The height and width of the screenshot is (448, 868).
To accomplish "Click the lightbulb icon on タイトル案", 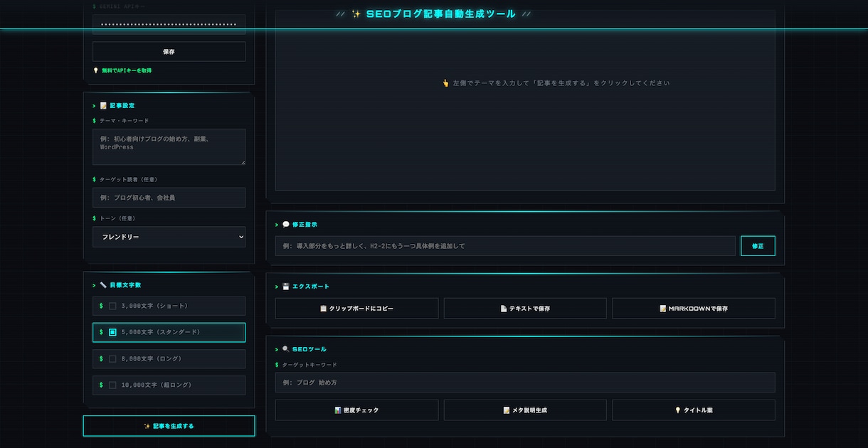I will [678, 410].
